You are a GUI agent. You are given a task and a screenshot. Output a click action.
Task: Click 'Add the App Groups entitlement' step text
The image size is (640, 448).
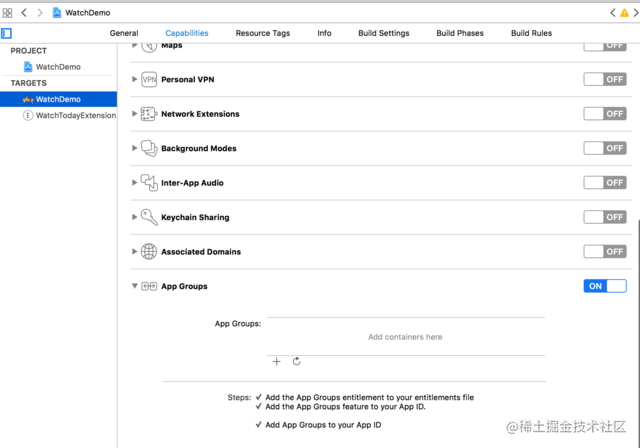(x=370, y=397)
